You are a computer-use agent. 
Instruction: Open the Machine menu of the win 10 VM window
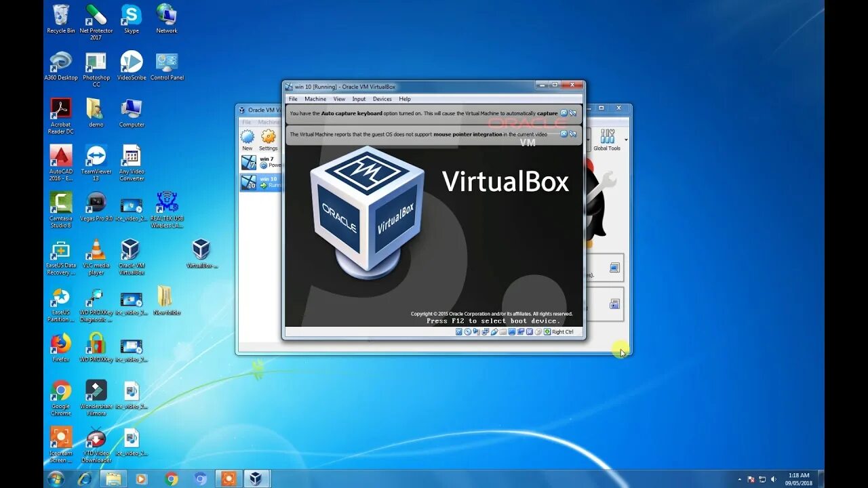[x=315, y=99]
